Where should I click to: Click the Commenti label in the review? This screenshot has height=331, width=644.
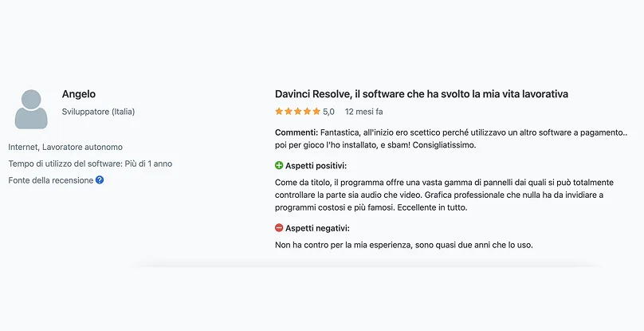click(x=296, y=133)
